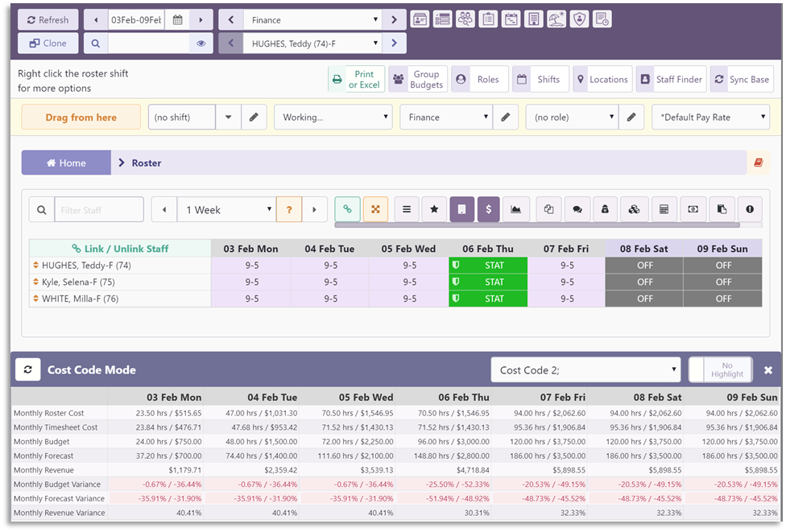Go to previous date range with left arrow
The height and width of the screenshot is (532, 786).
tap(96, 19)
